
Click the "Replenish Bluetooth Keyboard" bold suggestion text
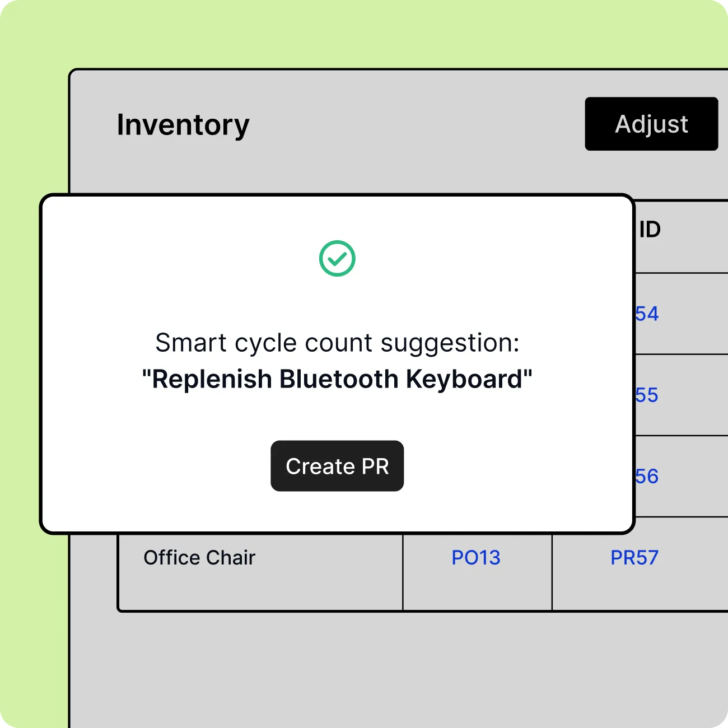click(337, 379)
